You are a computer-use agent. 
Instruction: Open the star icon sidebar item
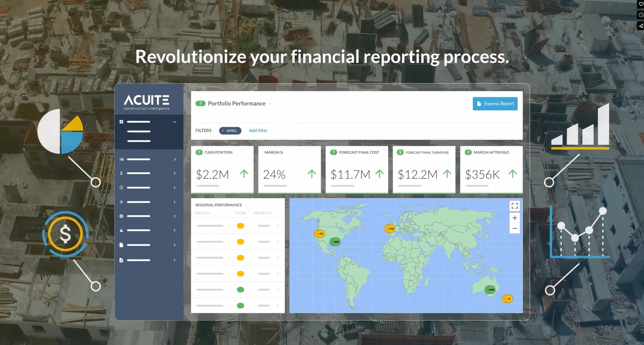coord(121,202)
